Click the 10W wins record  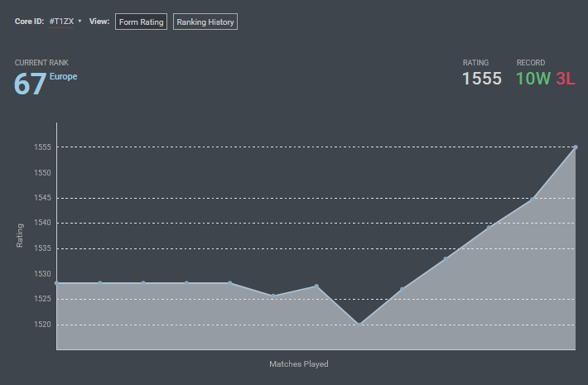point(533,79)
